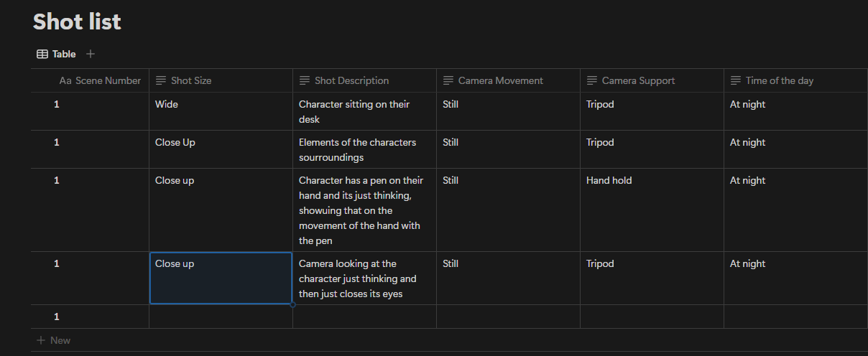Select 'At night' cell in the Wide shot row
The width and height of the screenshot is (868, 356).
[x=795, y=111]
